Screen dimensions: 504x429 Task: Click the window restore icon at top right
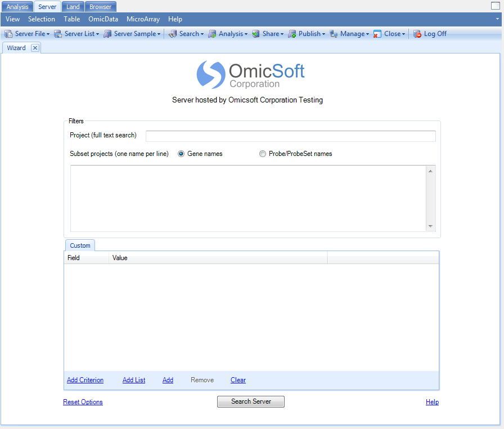[496, 6]
